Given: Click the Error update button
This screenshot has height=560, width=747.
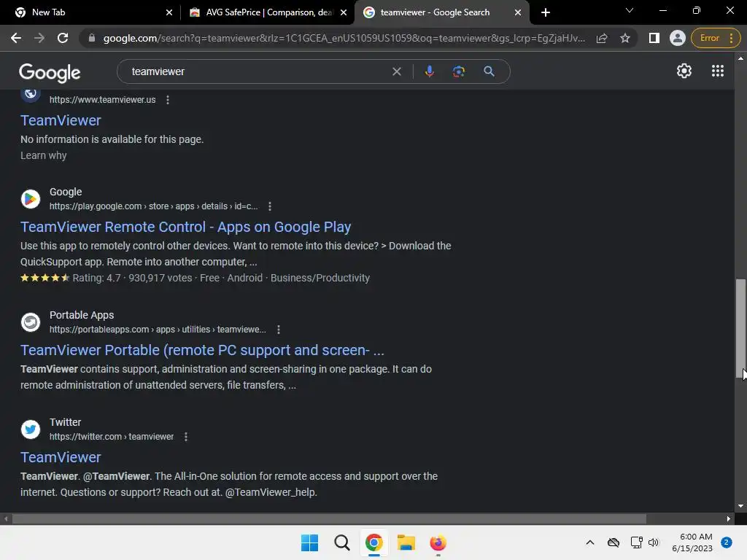Looking at the screenshot, I should tap(716, 38).
